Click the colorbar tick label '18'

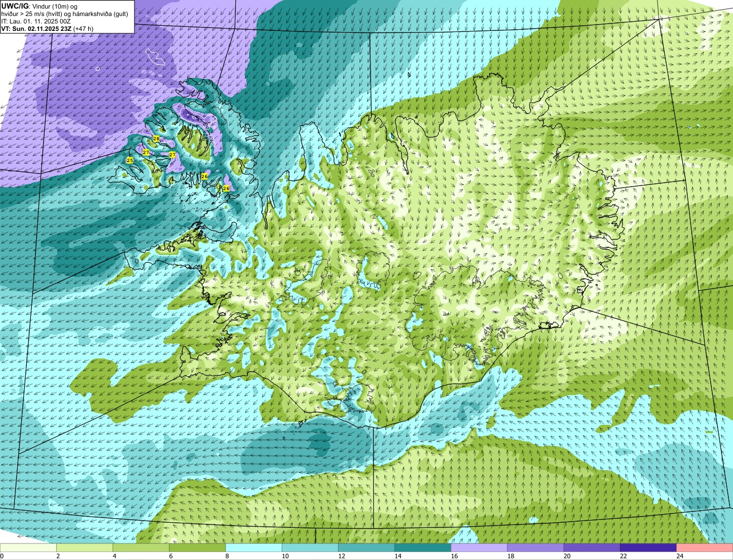(510, 556)
